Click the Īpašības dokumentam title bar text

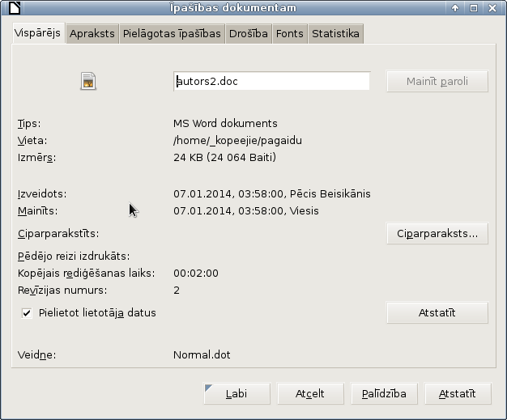coord(233,8)
